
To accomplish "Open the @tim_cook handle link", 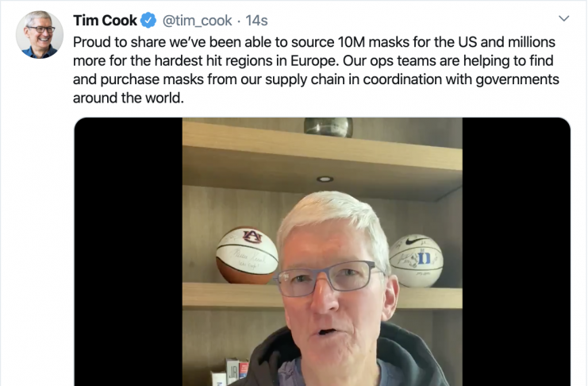I will [x=197, y=21].
